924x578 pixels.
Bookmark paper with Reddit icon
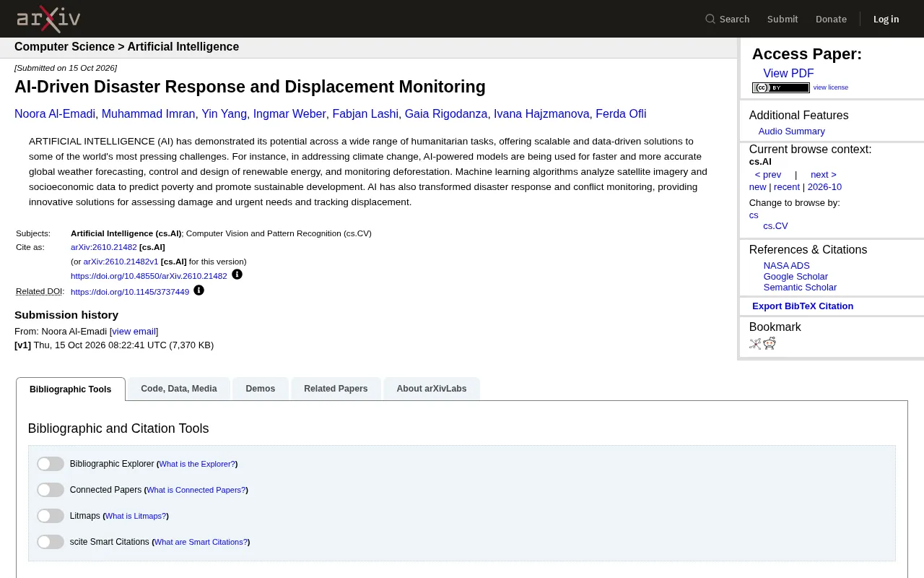pos(770,343)
